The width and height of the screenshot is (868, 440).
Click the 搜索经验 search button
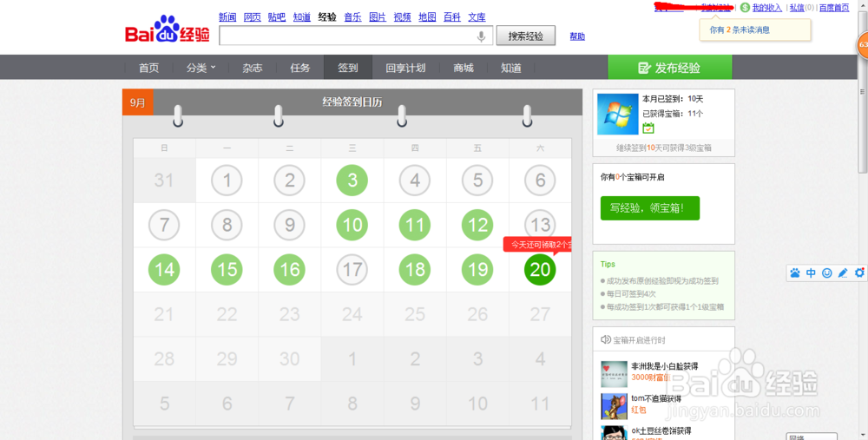pyautogui.click(x=526, y=36)
